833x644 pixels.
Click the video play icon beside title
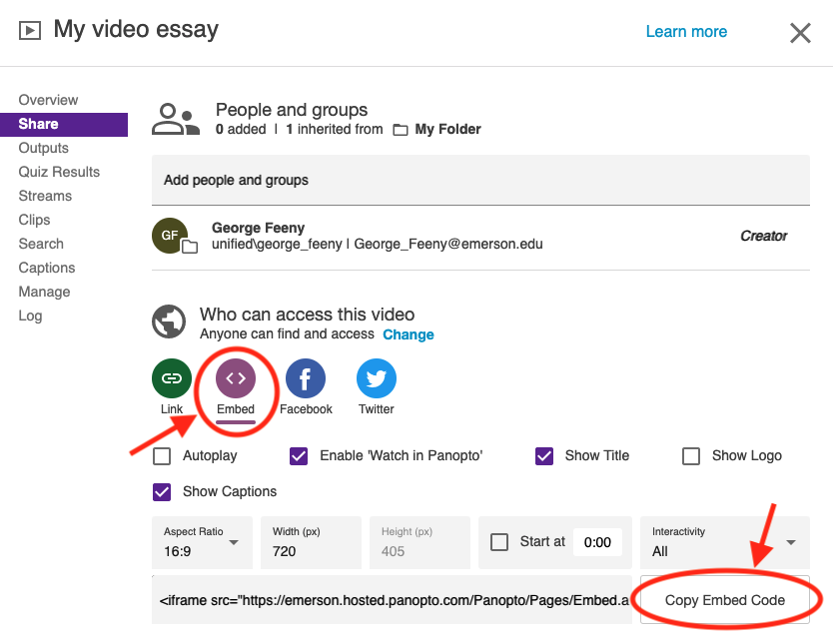tap(31, 30)
